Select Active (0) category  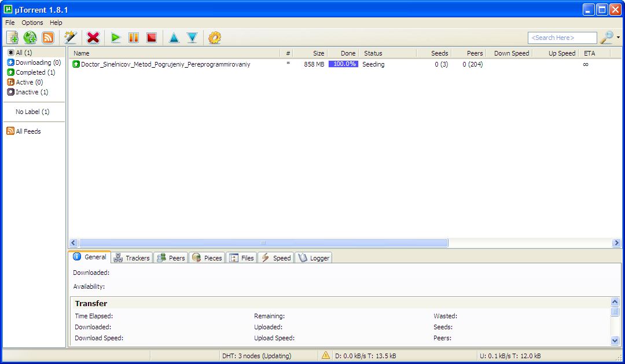25,82
